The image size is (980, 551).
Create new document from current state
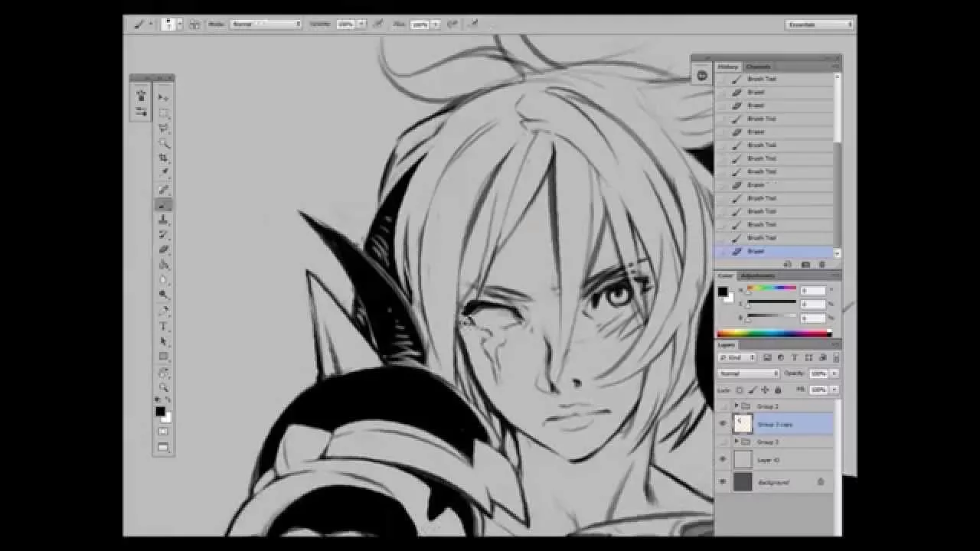tap(788, 265)
